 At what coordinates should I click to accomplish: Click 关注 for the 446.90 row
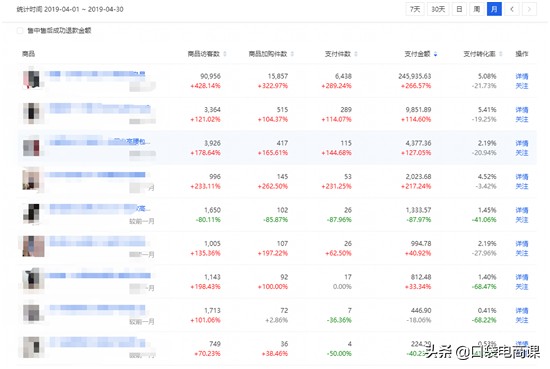click(x=522, y=320)
